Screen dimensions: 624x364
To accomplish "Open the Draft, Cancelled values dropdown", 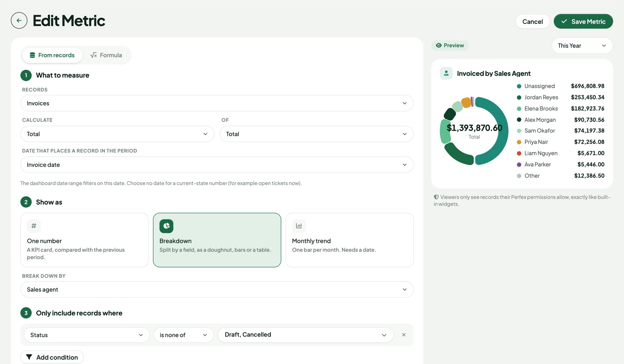I will [x=305, y=335].
